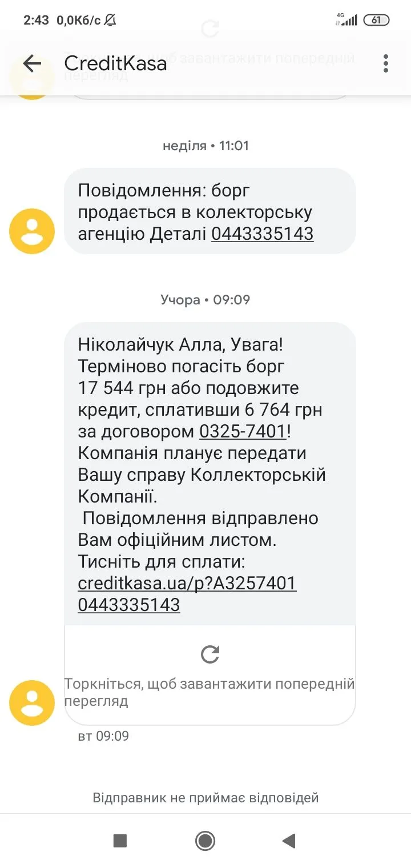The width and height of the screenshot is (411, 868).
Task: Tap phone number below the payment link
Action: pyautogui.click(x=129, y=605)
